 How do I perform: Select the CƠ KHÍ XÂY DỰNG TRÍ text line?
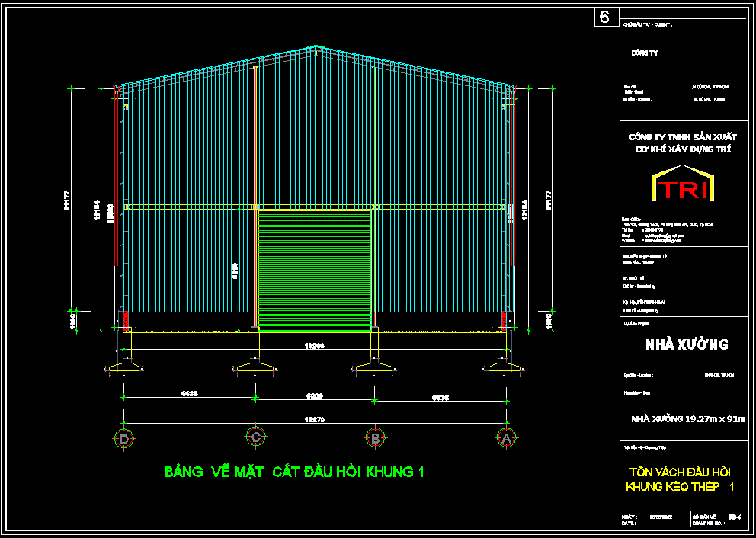[683, 149]
